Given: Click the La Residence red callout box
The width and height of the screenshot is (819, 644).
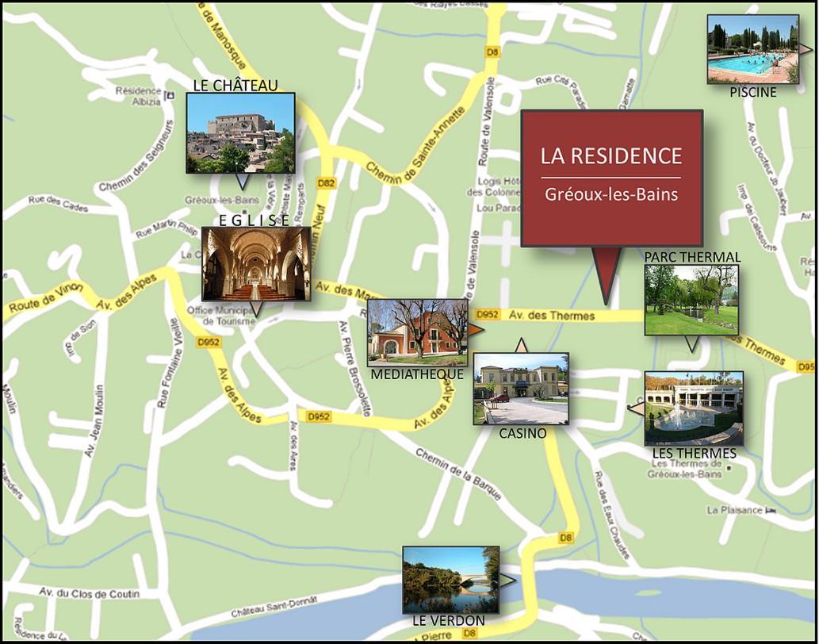Looking at the screenshot, I should click(x=611, y=178).
